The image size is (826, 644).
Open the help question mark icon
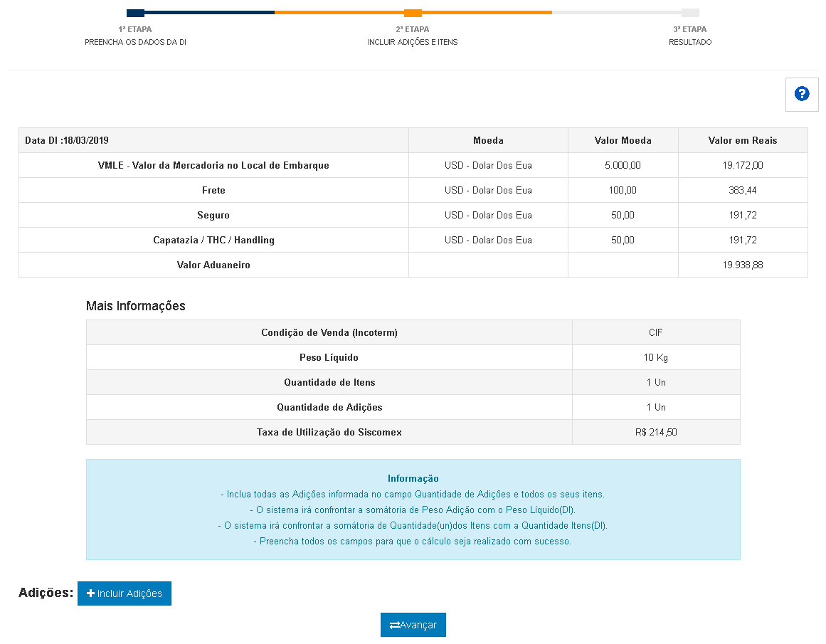[x=802, y=94]
